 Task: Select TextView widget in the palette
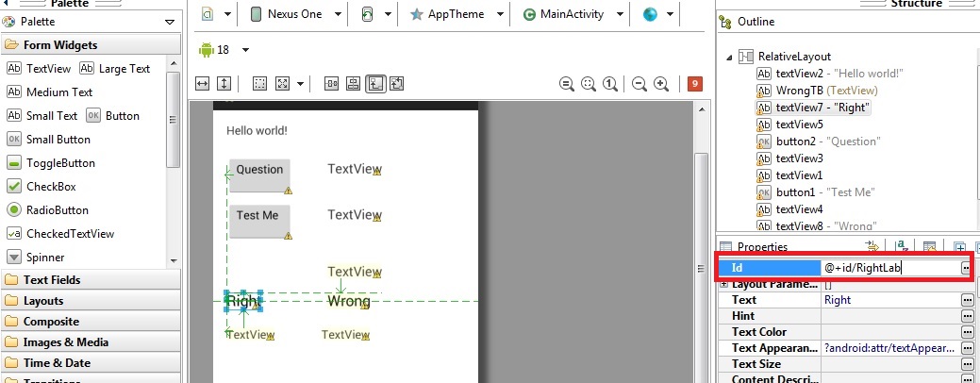pos(39,69)
